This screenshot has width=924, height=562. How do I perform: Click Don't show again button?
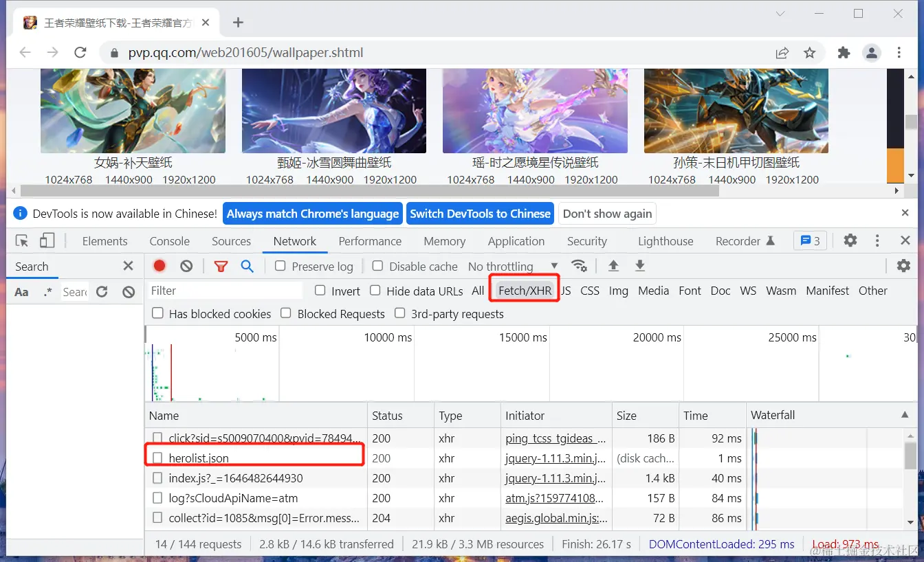pyautogui.click(x=607, y=214)
